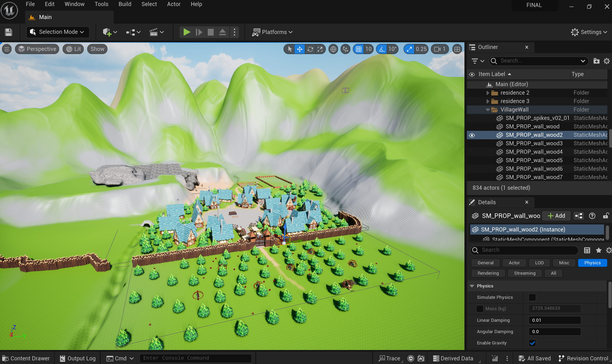Click the Details blueprint/add script icon
This screenshot has height=364, width=612.
(579, 216)
